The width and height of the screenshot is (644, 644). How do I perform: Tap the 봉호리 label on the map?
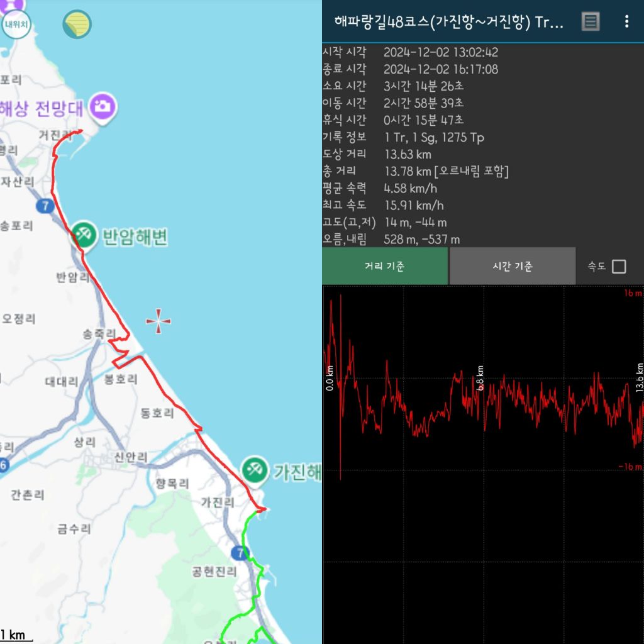coord(121,379)
